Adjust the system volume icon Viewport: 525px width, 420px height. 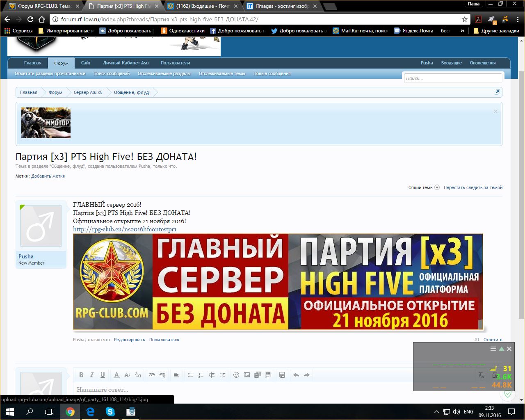[x=457, y=412]
